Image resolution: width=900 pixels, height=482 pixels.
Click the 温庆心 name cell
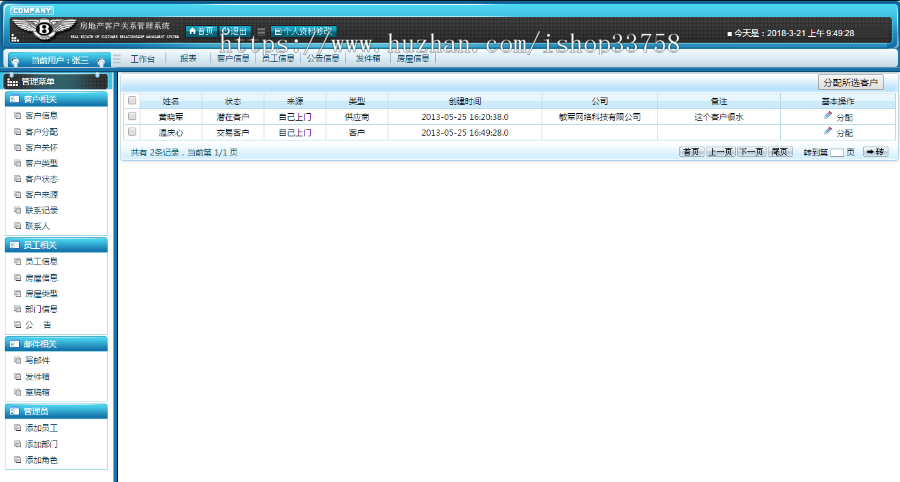[x=170, y=133]
